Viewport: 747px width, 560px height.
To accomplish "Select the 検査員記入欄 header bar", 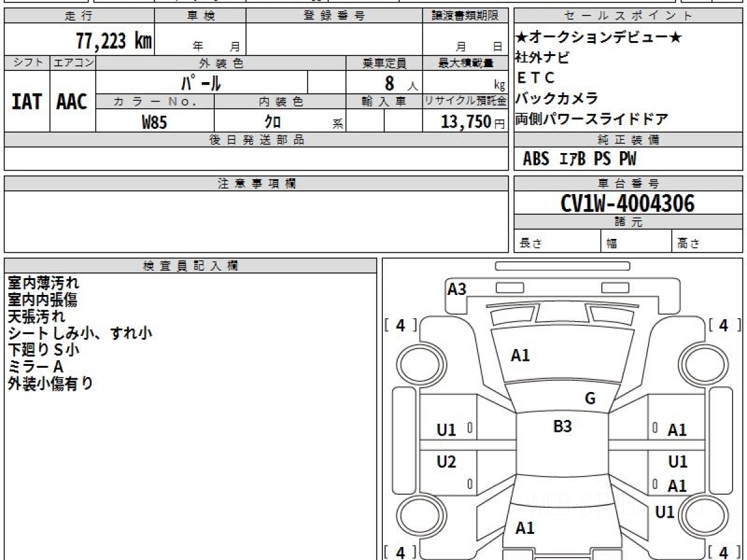I will [x=190, y=266].
